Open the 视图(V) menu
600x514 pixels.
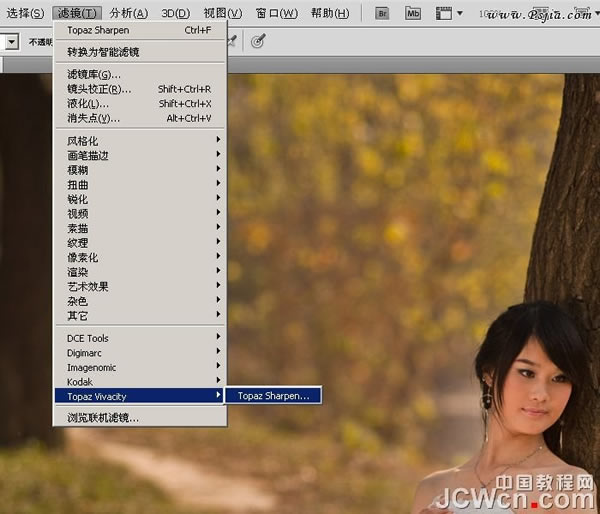click(223, 13)
